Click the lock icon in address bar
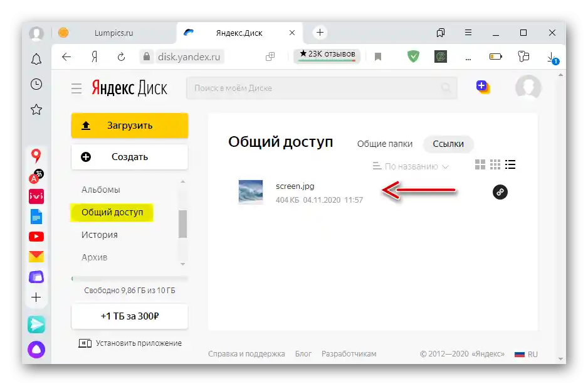The height and width of the screenshot is (386, 588). coord(147,56)
